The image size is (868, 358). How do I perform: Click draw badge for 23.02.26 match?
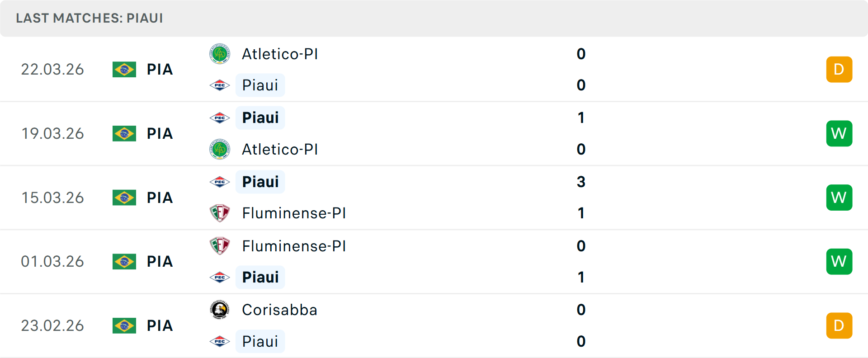click(839, 325)
